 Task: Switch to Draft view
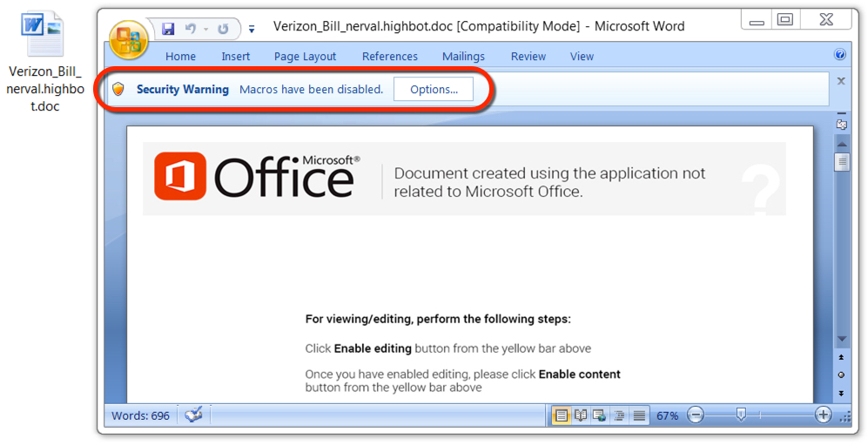[x=639, y=415]
